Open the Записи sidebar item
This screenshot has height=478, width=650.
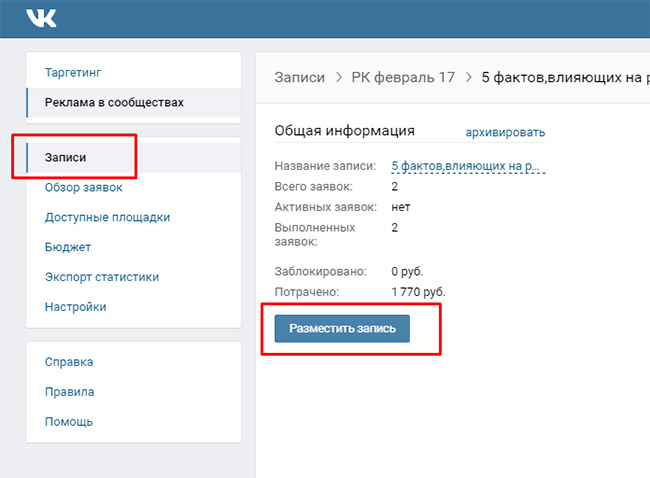66,158
